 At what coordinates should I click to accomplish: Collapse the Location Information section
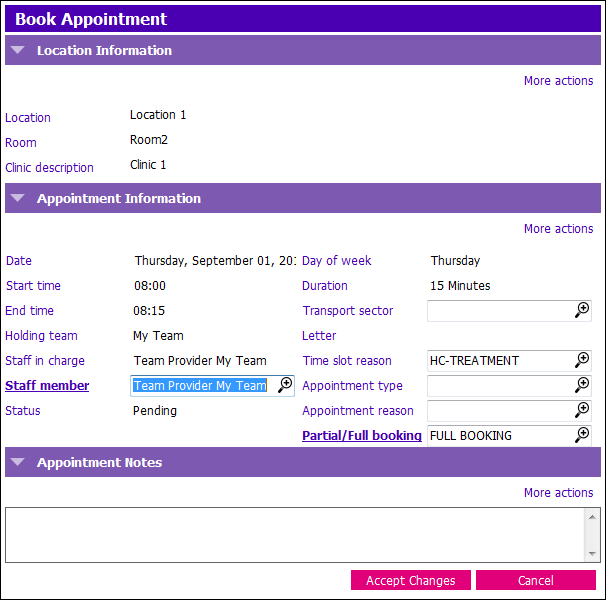18,50
